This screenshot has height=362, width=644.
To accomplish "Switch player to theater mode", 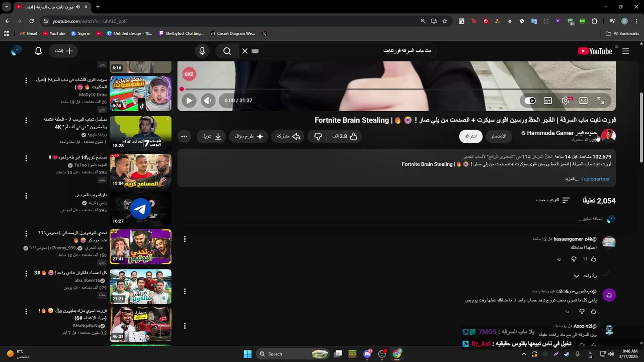I will click(583, 101).
